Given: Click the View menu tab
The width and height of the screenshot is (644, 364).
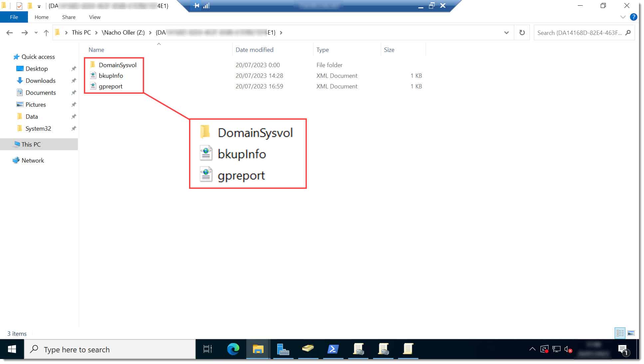Looking at the screenshot, I should point(94,17).
